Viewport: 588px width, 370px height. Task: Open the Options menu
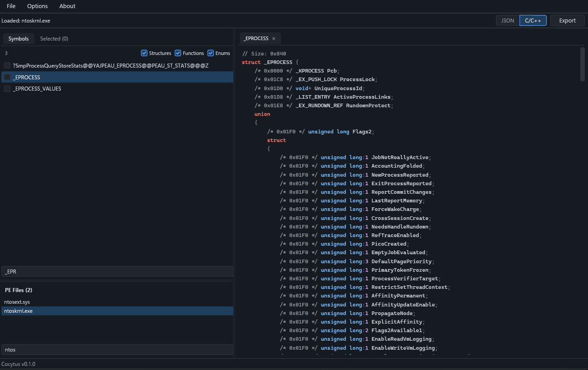pyautogui.click(x=37, y=6)
